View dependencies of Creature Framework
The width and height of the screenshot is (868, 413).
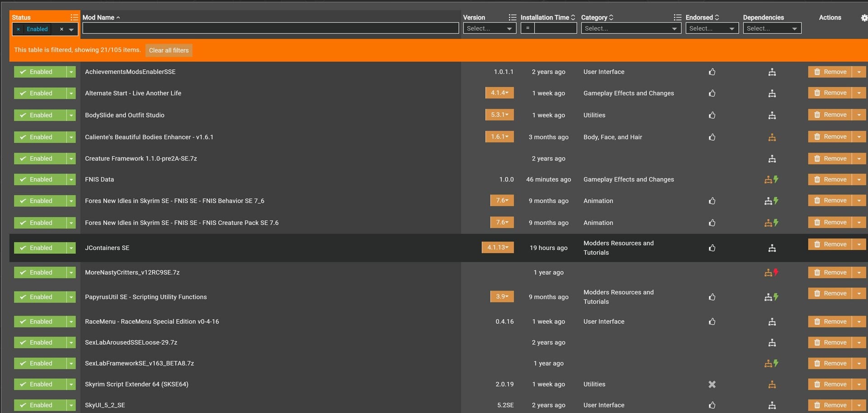(772, 159)
